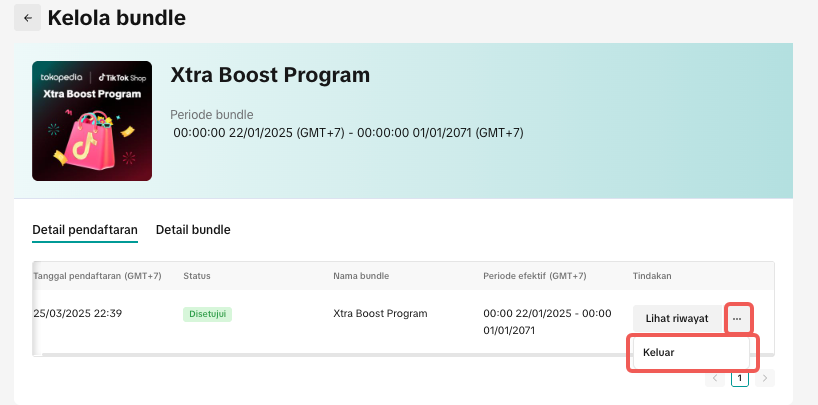Click the Kelola bundle page title
Image resolution: width=818 pixels, height=405 pixels.
tap(116, 18)
